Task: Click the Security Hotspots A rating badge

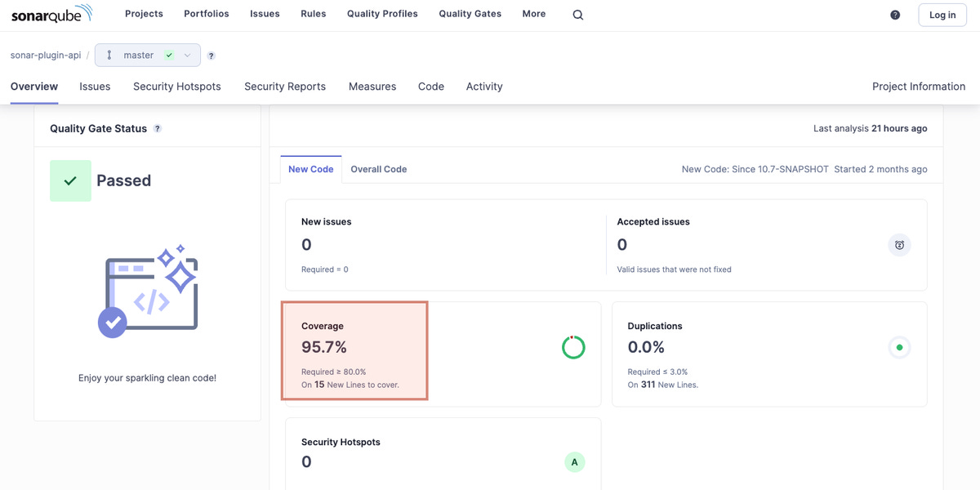Action: 574,462
